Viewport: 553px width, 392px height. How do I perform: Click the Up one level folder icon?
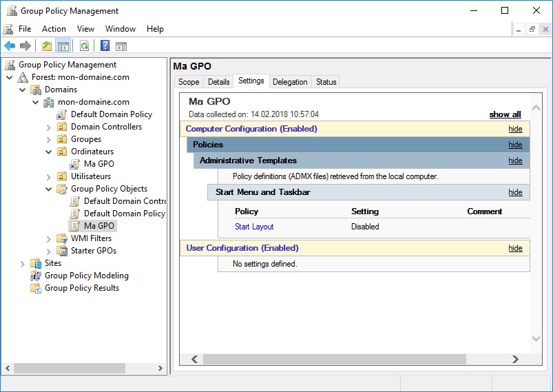47,46
